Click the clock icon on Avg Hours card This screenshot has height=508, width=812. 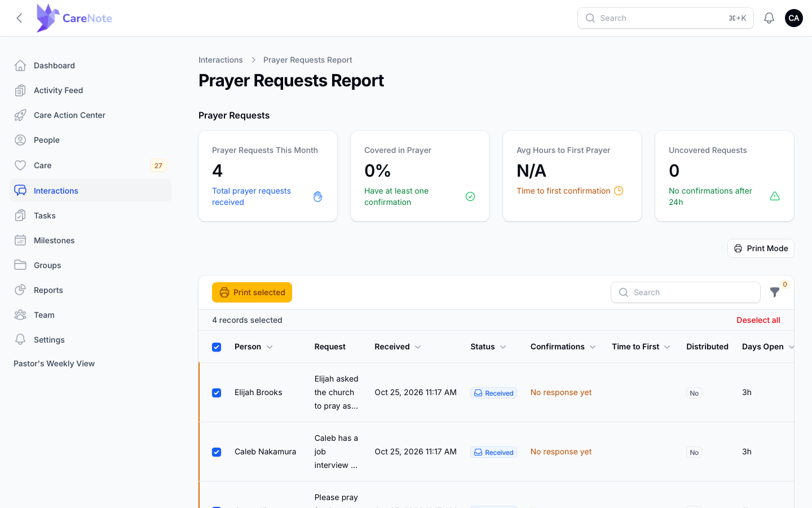pos(619,191)
